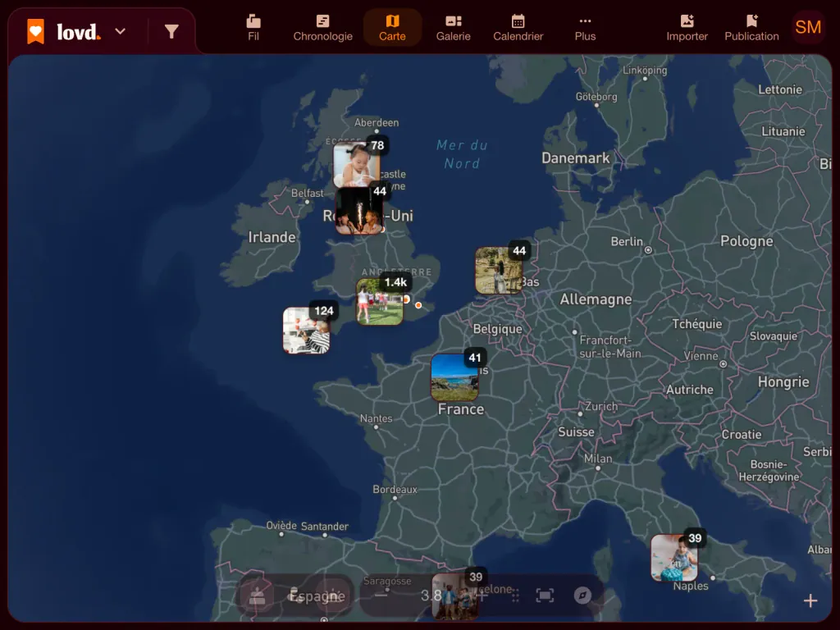Go to the Galerie tab
The height and width of the screenshot is (630, 840).
pyautogui.click(x=453, y=28)
